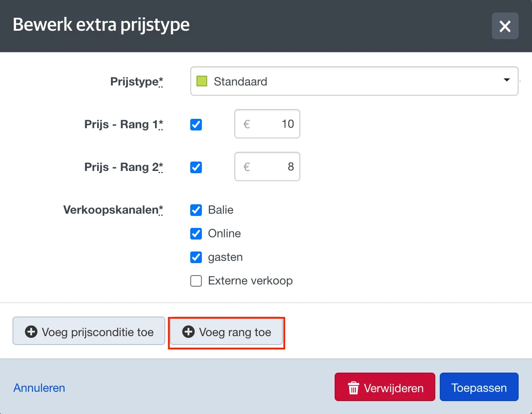The width and height of the screenshot is (532, 414).
Task: Untick the gasten checkbox
Action: point(196,257)
